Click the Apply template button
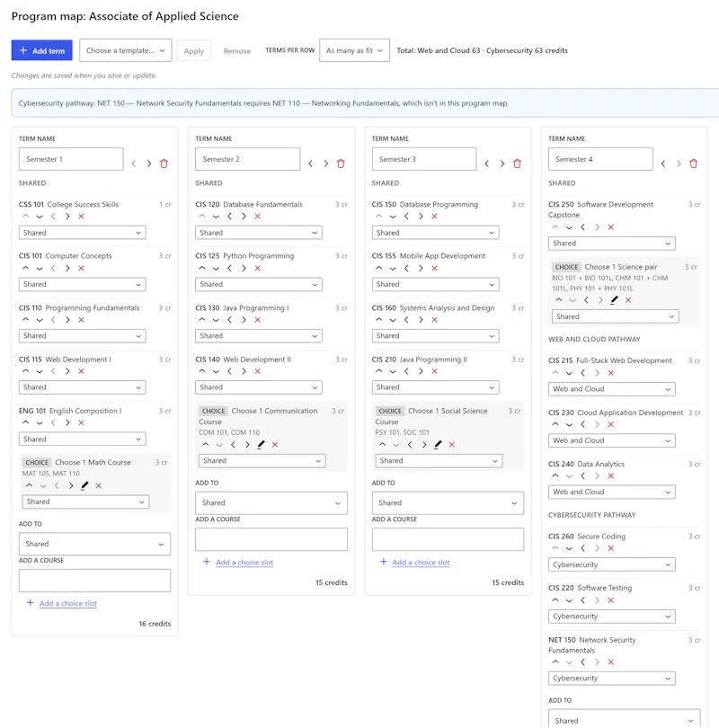This screenshot has height=728, width=719. tap(193, 50)
